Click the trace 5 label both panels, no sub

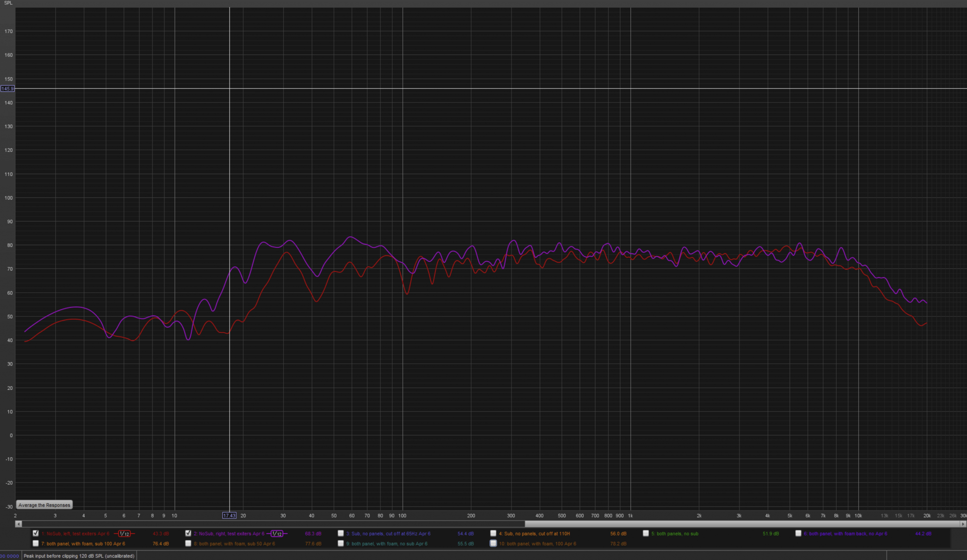(675, 534)
